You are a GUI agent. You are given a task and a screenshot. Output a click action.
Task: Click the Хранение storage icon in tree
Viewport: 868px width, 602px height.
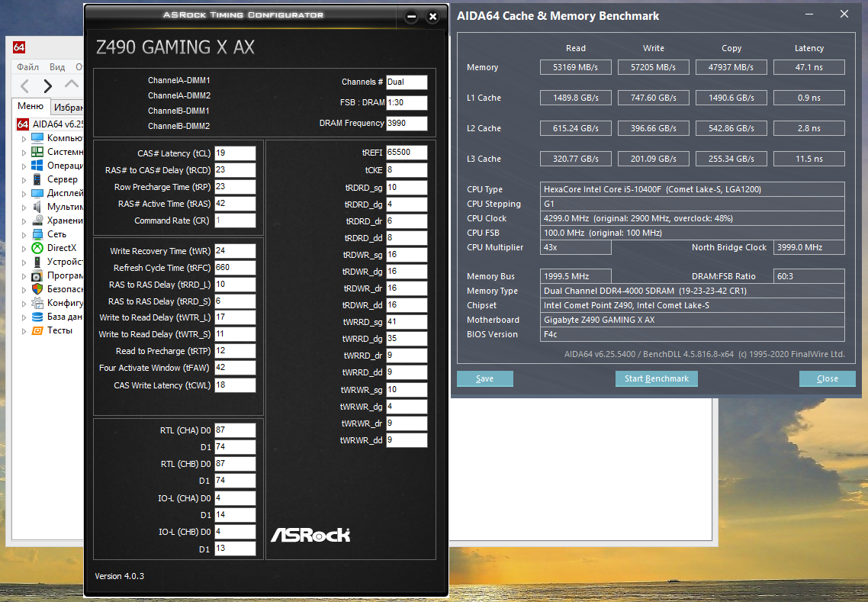tap(37, 221)
